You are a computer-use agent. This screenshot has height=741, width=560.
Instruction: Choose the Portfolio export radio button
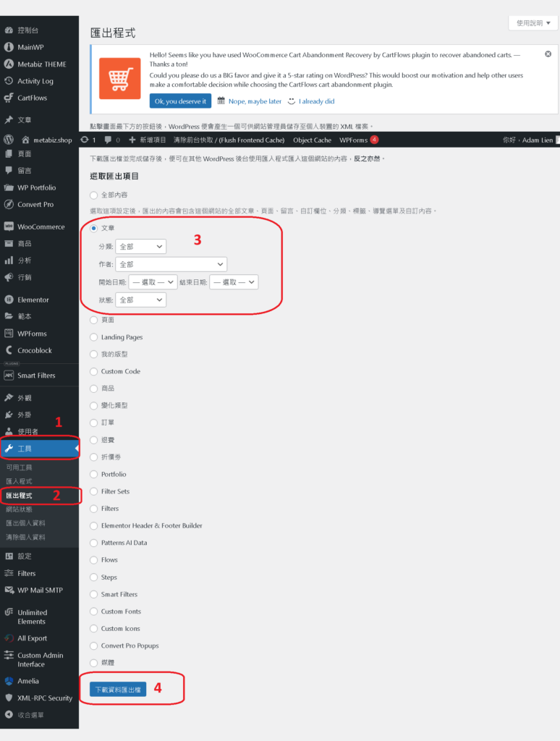(x=93, y=475)
